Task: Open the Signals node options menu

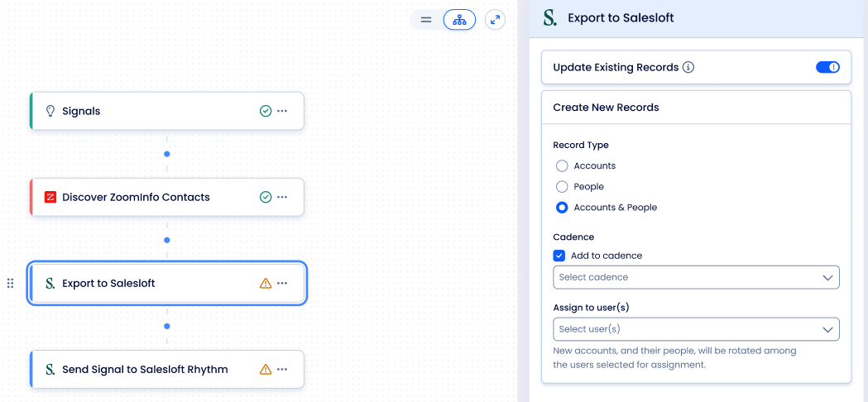Action: (282, 111)
